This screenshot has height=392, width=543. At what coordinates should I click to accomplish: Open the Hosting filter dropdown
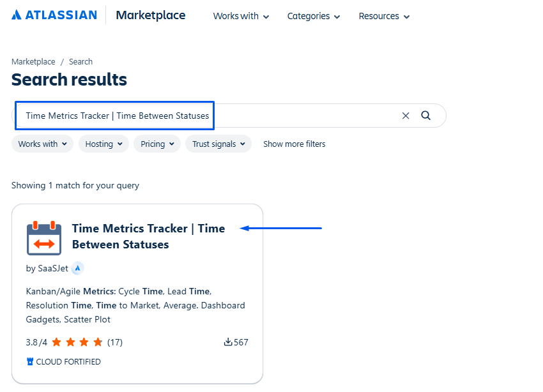click(x=103, y=144)
